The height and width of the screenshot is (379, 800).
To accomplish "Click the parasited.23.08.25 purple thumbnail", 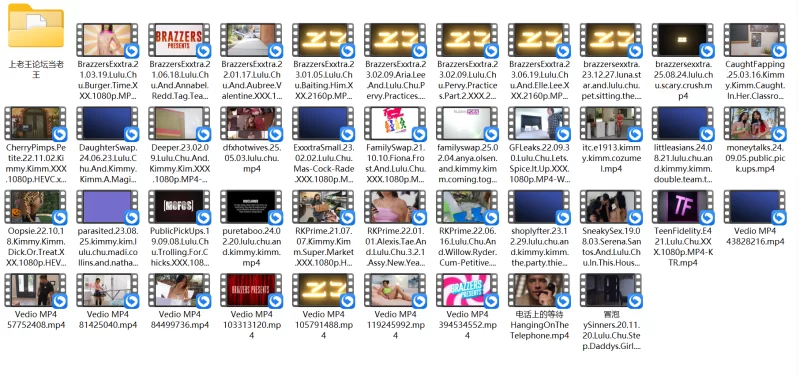I will (x=107, y=207).
